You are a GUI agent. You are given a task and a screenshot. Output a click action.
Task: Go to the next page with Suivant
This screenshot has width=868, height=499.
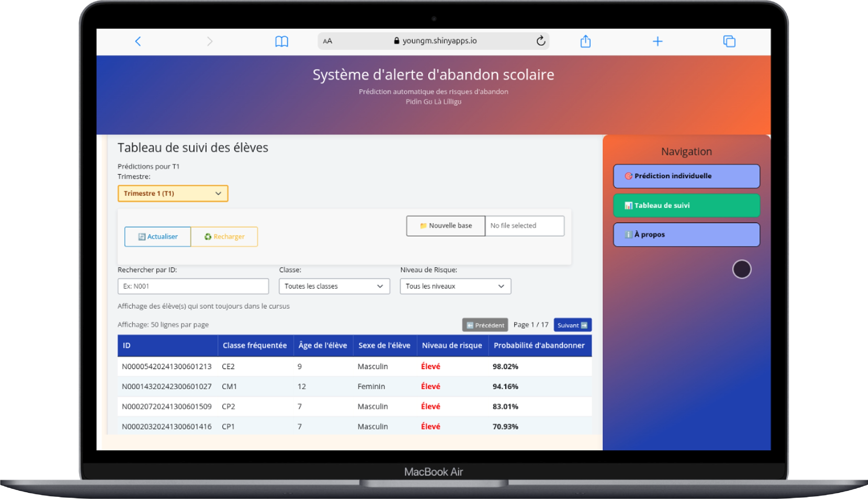pos(572,325)
